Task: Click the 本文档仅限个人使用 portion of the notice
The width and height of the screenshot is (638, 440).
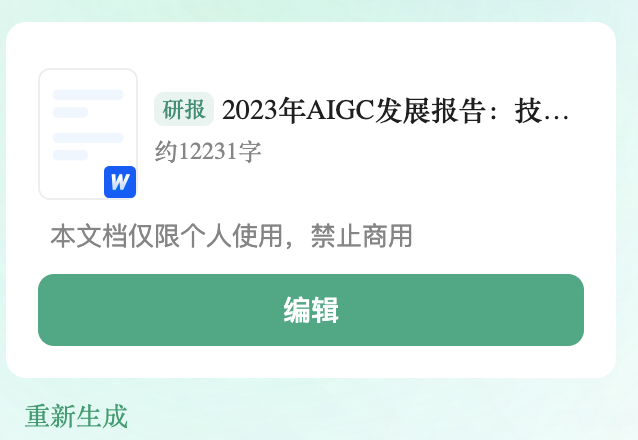Action: [166, 236]
